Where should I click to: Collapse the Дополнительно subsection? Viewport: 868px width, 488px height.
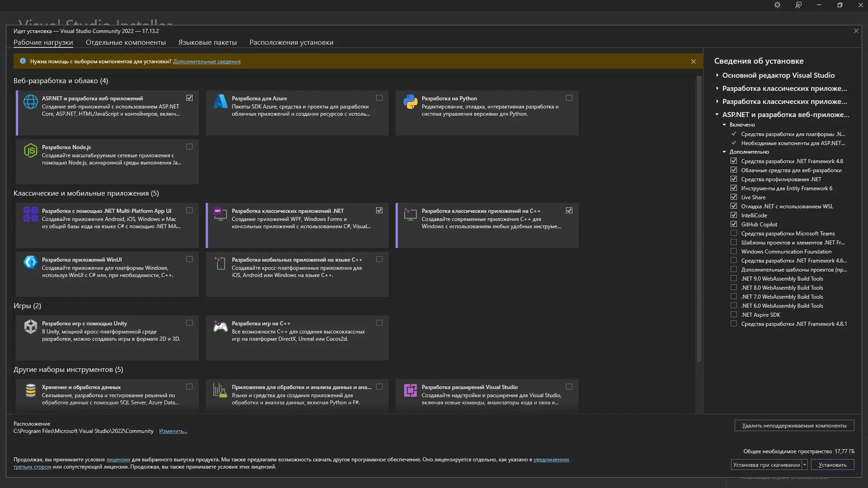pyautogui.click(x=724, y=152)
